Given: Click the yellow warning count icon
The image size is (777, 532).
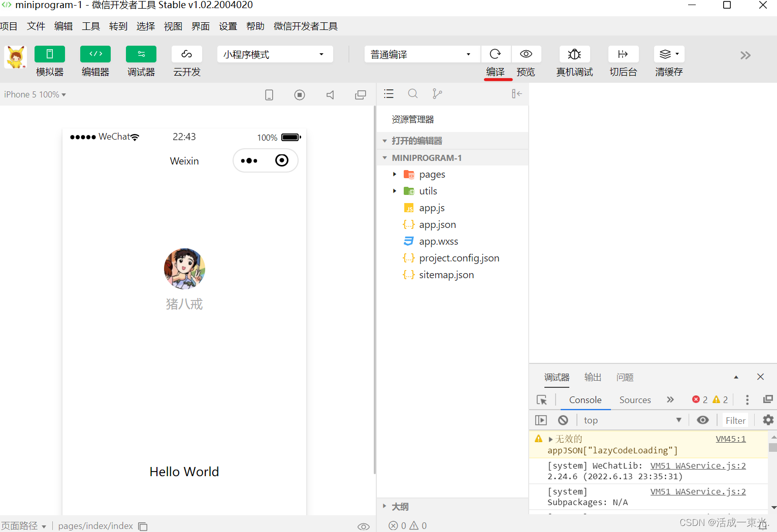Looking at the screenshot, I should (x=716, y=400).
